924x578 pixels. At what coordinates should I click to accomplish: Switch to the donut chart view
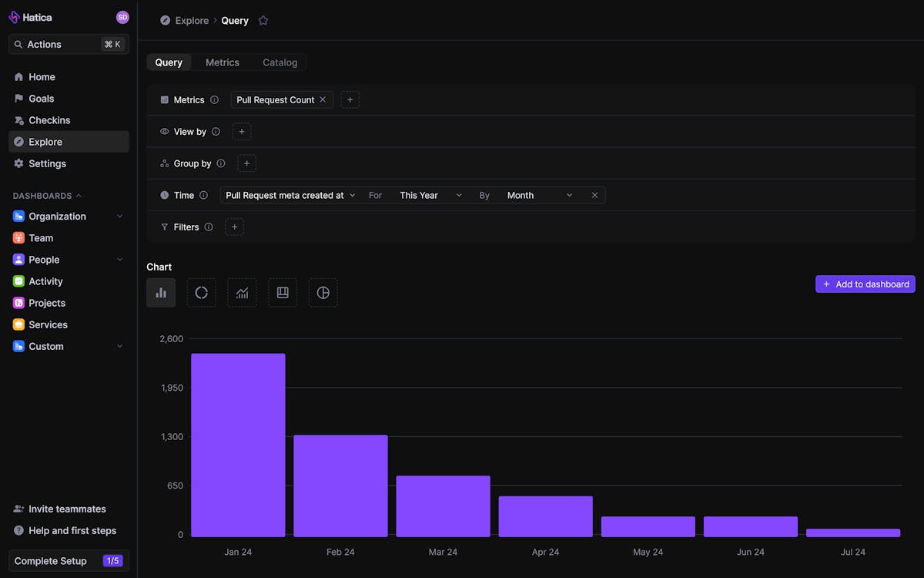point(201,293)
